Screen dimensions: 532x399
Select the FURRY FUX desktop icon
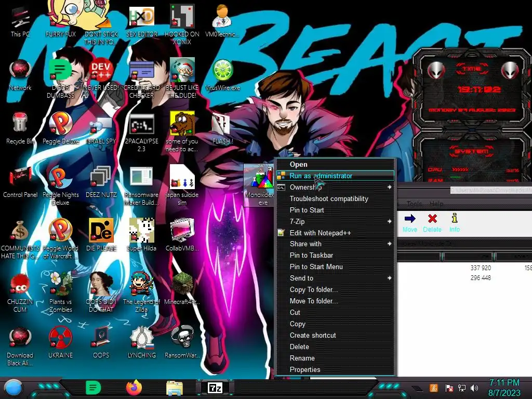[61, 20]
